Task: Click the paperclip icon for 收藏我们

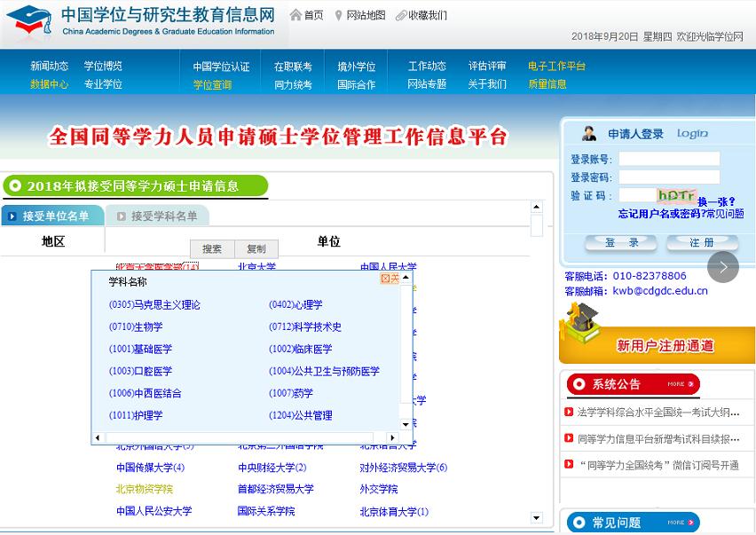Action: click(x=401, y=15)
